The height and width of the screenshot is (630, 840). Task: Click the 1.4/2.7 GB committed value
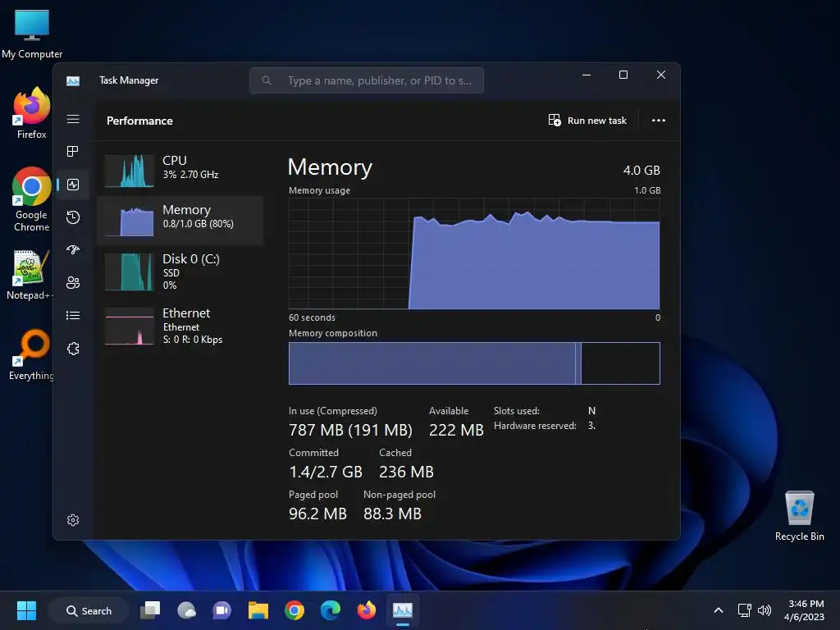point(326,472)
